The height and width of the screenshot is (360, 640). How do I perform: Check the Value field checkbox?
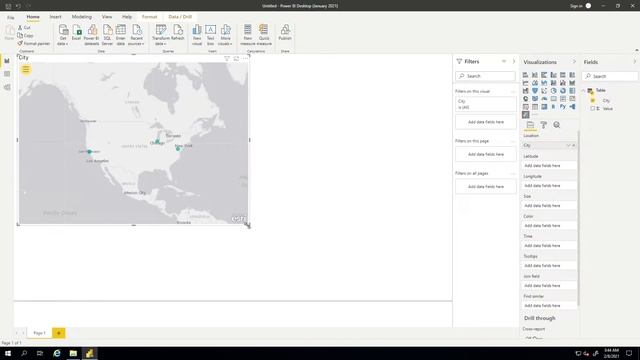pyautogui.click(x=593, y=109)
